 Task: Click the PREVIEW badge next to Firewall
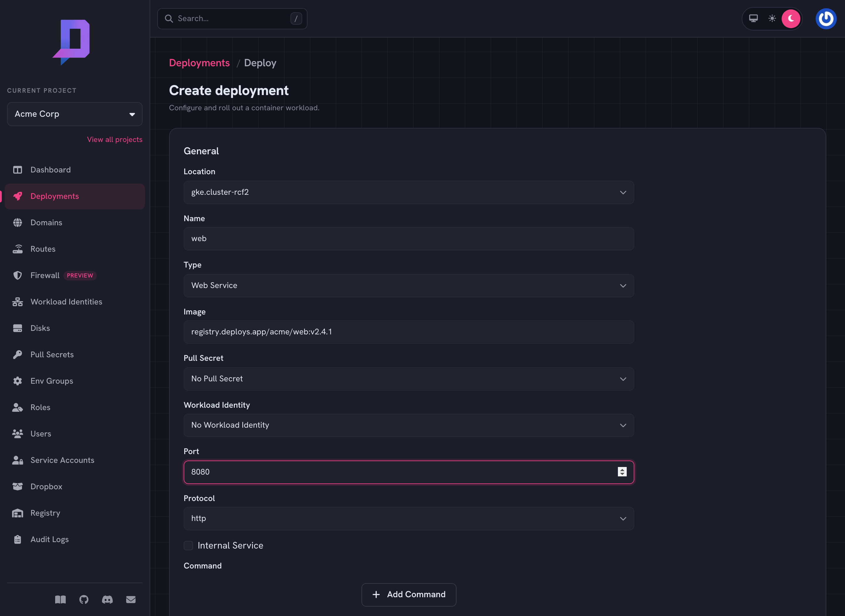coord(80,275)
